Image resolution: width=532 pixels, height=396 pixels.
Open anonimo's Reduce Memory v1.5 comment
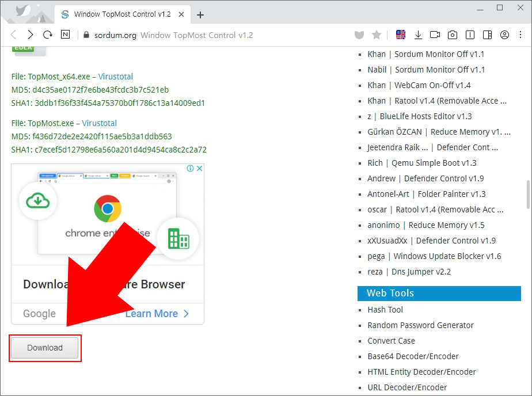click(426, 225)
